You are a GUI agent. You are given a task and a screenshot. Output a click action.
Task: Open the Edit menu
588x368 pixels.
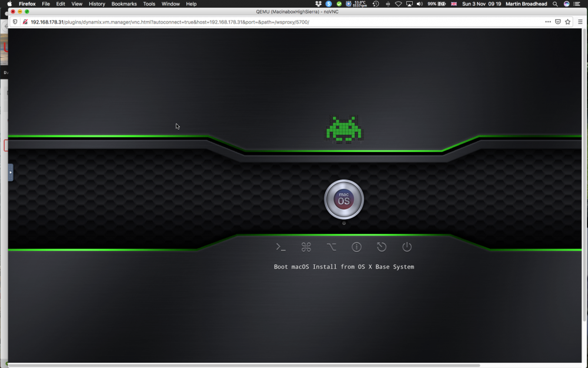coord(61,4)
